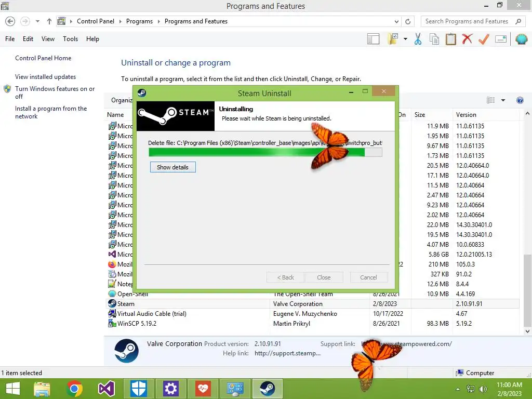Viewport: 532px width, 399px height.
Task: Click the Back navigation arrow
Action: (10, 21)
